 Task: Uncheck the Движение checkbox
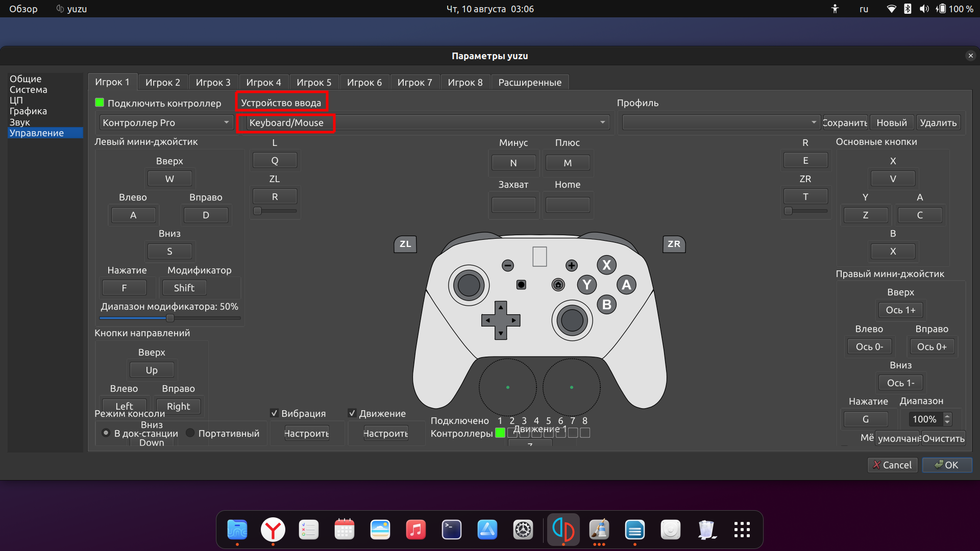[x=352, y=413]
